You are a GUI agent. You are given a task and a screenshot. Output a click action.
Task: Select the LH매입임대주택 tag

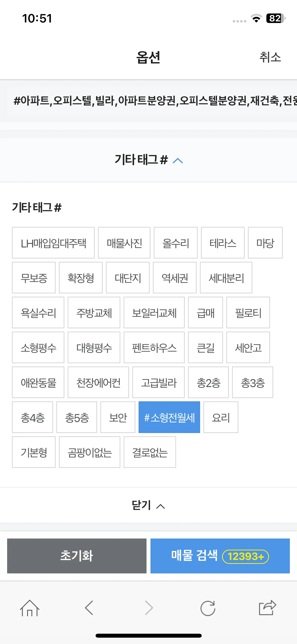click(x=53, y=243)
